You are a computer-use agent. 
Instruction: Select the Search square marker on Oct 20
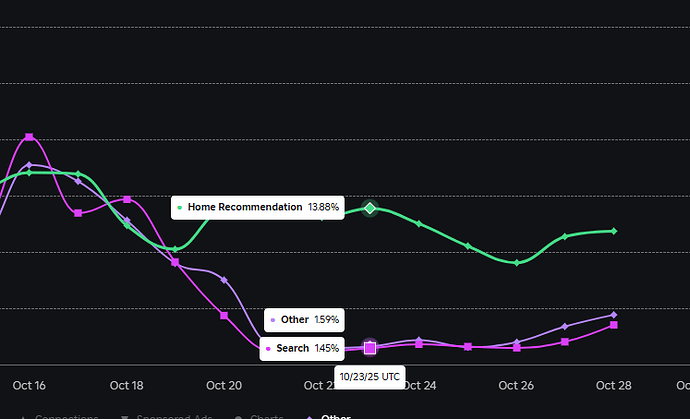[x=224, y=316]
